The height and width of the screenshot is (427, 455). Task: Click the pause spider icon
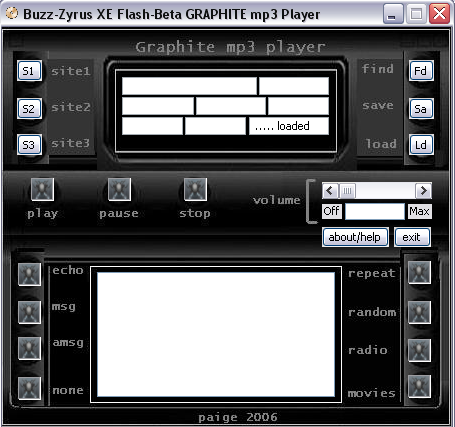119,189
